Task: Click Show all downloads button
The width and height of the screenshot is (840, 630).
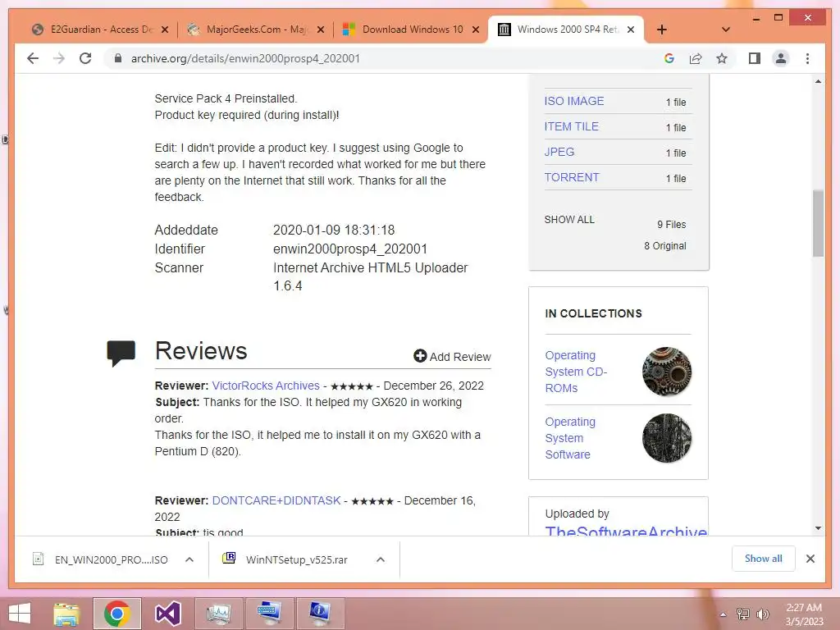Action: click(x=764, y=559)
